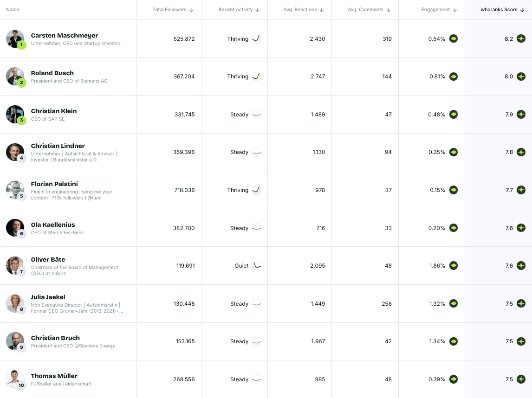Open Christian Bruch's whoranks score icon

pyautogui.click(x=521, y=341)
